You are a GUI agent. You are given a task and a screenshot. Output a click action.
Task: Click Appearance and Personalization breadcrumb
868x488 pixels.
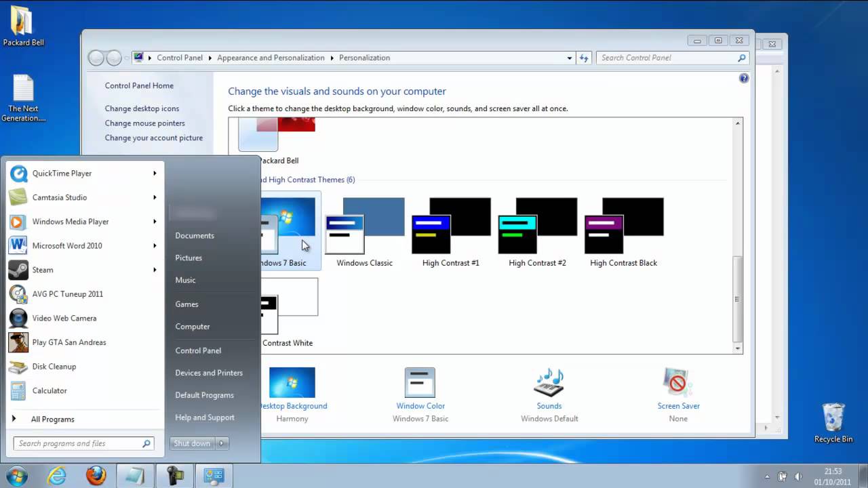pos(271,58)
